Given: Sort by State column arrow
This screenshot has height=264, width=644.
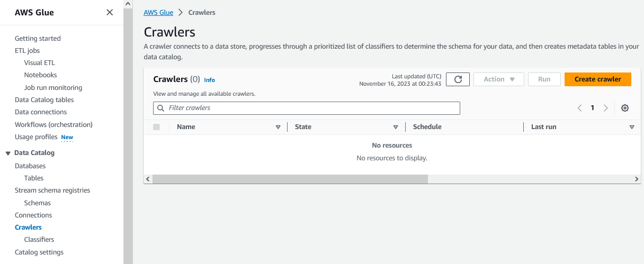Looking at the screenshot, I should (396, 127).
